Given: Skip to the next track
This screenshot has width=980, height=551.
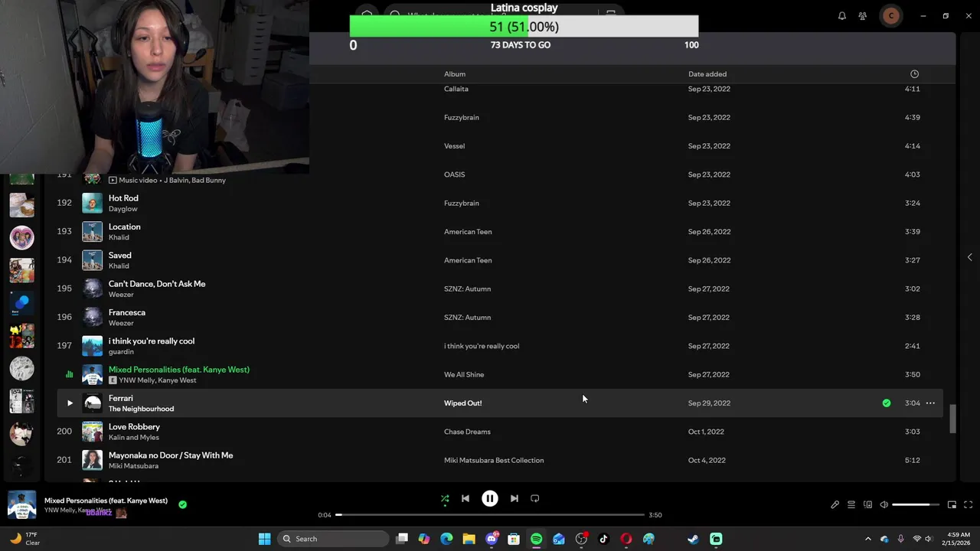Looking at the screenshot, I should (514, 498).
